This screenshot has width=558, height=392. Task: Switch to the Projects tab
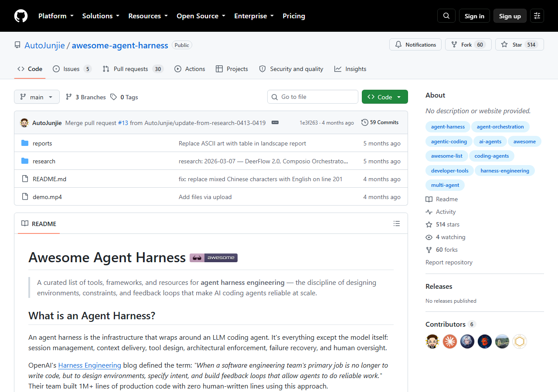point(232,69)
